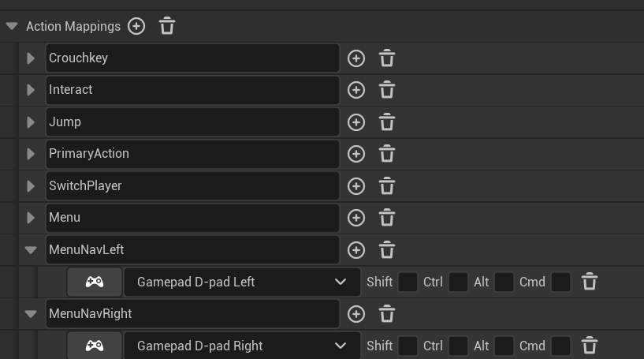Delete all Action Mappings with trash icon

click(x=167, y=26)
